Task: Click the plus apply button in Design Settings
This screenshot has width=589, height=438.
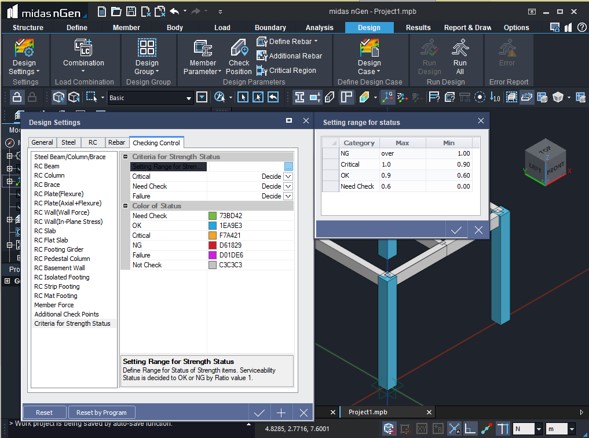Action: 281,413
